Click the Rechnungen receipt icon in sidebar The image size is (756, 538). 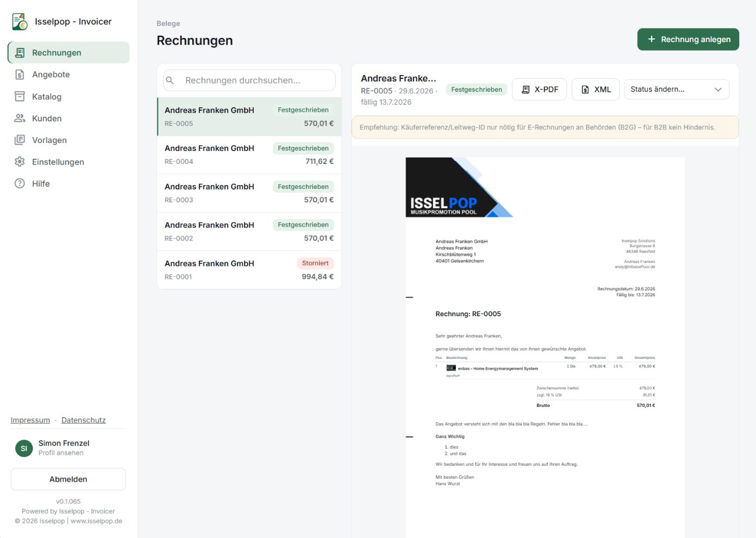point(20,53)
